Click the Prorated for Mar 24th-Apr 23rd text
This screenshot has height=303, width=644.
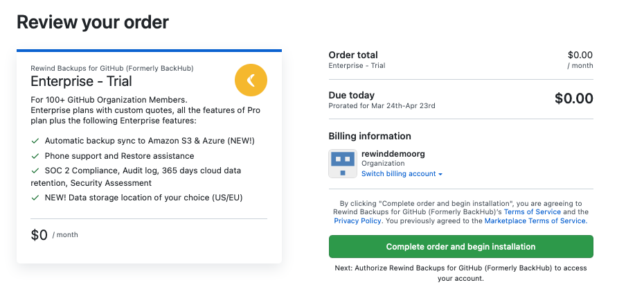tap(382, 106)
